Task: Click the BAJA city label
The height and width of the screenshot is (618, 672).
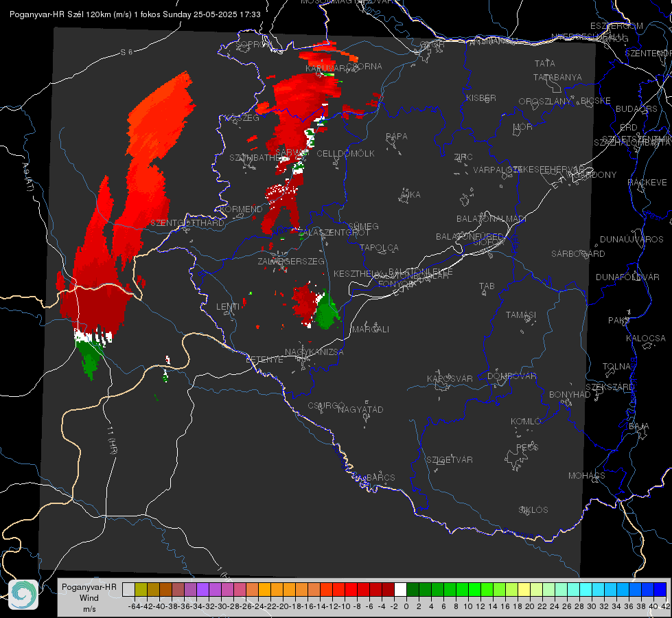Action: (639, 426)
